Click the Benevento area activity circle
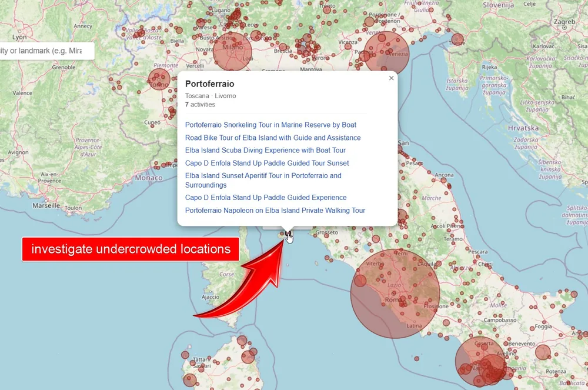The image size is (588, 390). (x=543, y=352)
